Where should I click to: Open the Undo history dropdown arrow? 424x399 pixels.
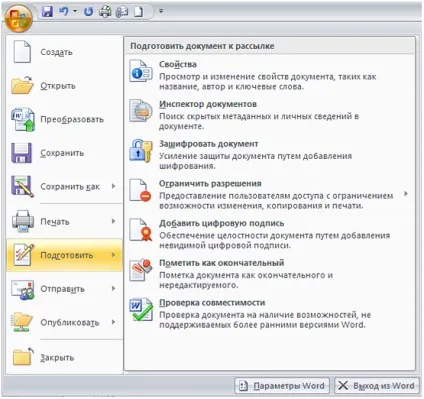[x=75, y=12]
